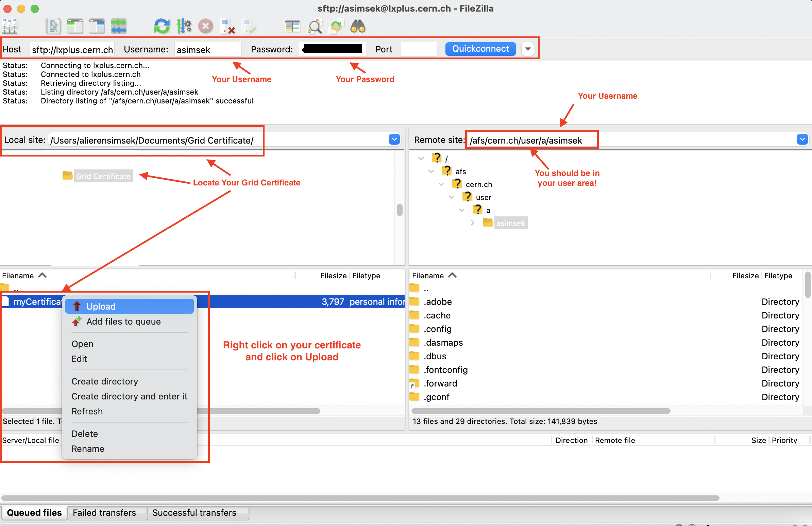The height and width of the screenshot is (526, 812).
Task: Expand the asimsek folder in remote tree
Action: (473, 223)
